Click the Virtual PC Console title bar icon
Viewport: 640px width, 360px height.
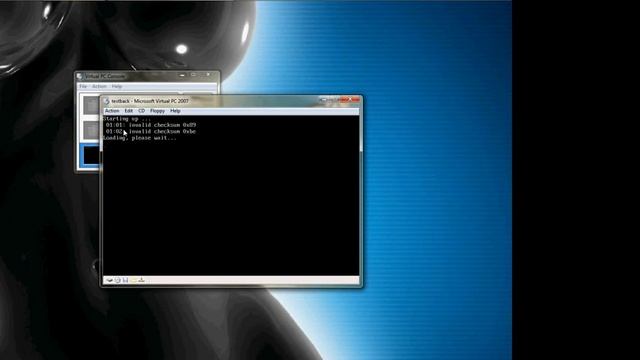pyautogui.click(x=80, y=76)
